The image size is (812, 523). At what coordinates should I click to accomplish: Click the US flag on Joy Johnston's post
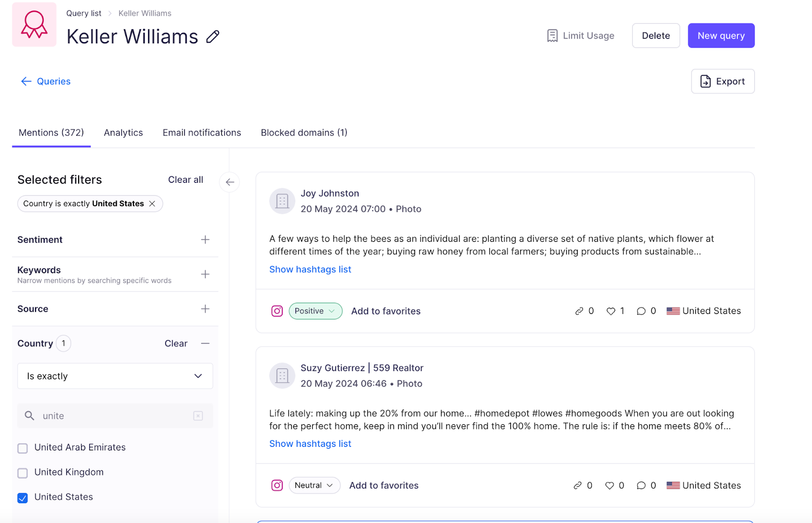pyautogui.click(x=673, y=311)
